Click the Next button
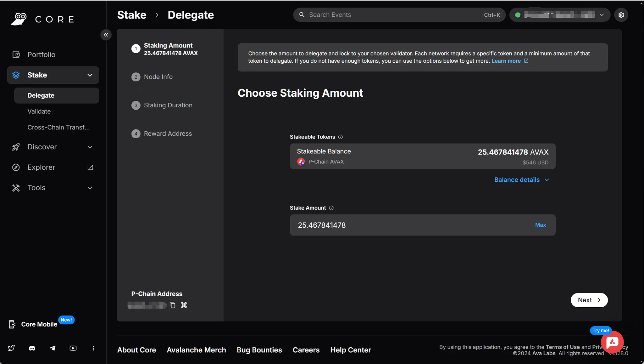This screenshot has height=364, width=644. tap(589, 300)
